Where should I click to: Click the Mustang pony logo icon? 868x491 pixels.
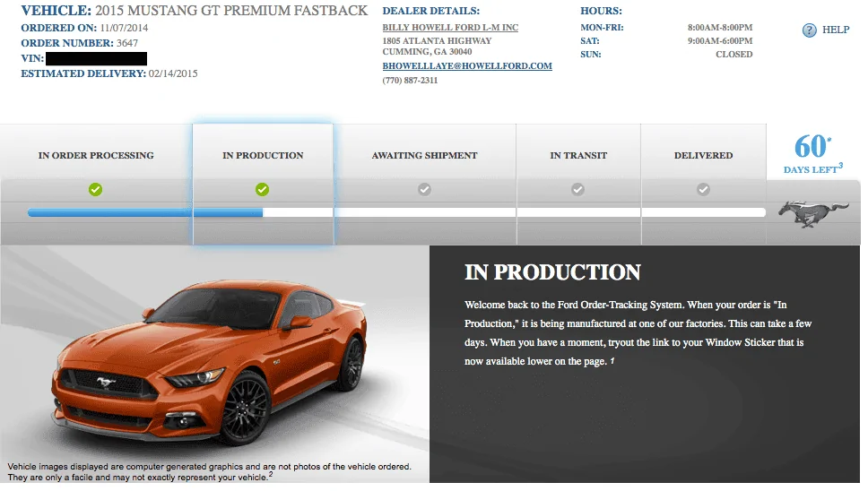tap(812, 214)
